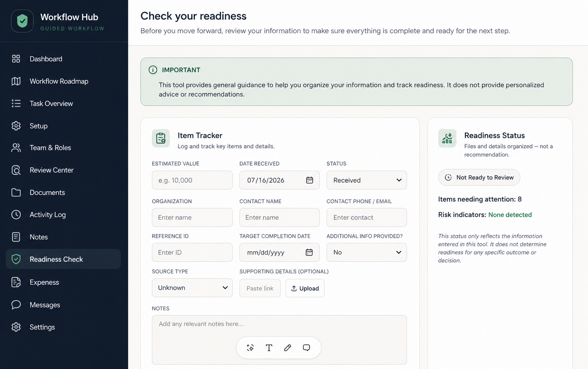Click the Important notice info icon
This screenshot has height=369, width=588.
[153, 70]
